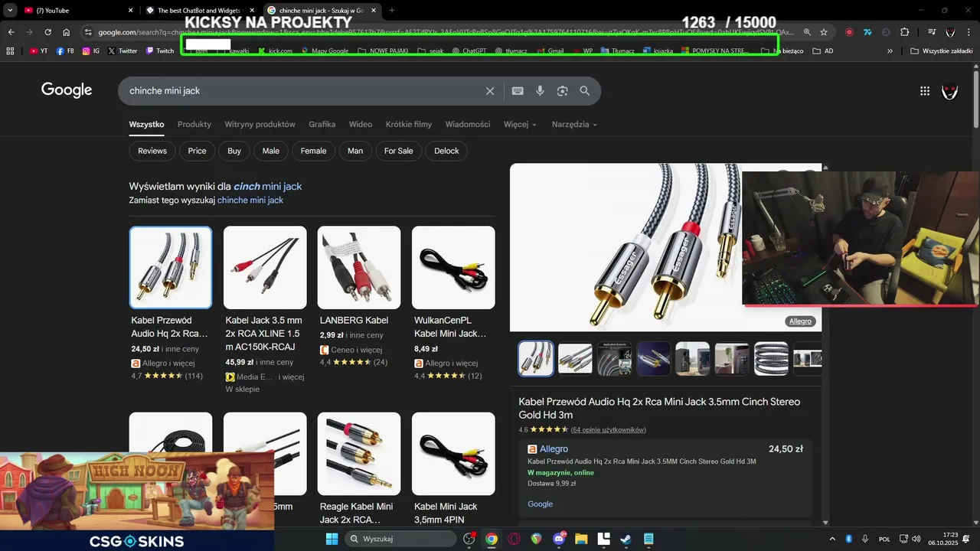Image resolution: width=980 pixels, height=551 pixels.
Task: Show hidden bookmarks with the overflow chevron
Action: click(x=890, y=51)
